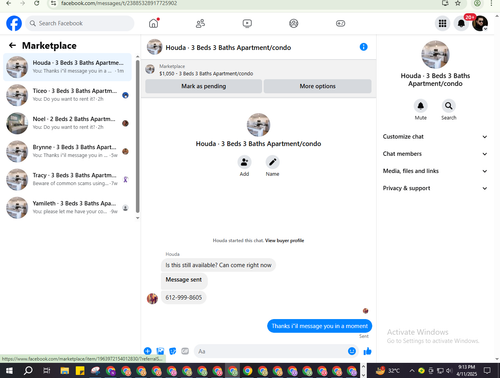The image size is (500, 378).
Task: Open the Friends icon in top navigation
Action: point(200,23)
